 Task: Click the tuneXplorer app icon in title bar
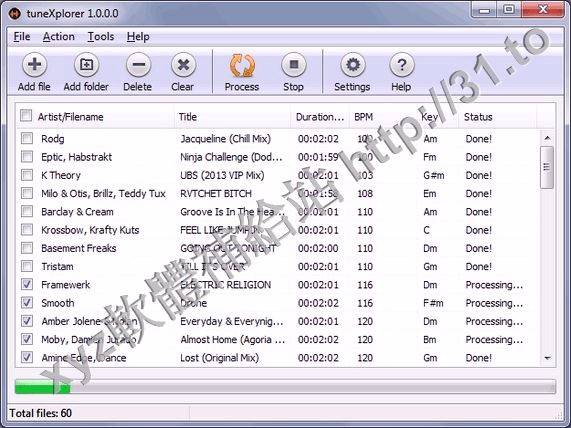point(15,14)
